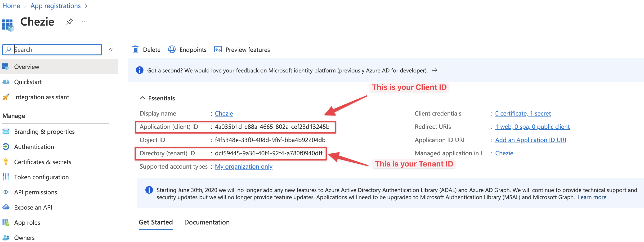Viewport: 644px width, 242px height.
Task: Click Endpoints in the toolbar
Action: (187, 49)
